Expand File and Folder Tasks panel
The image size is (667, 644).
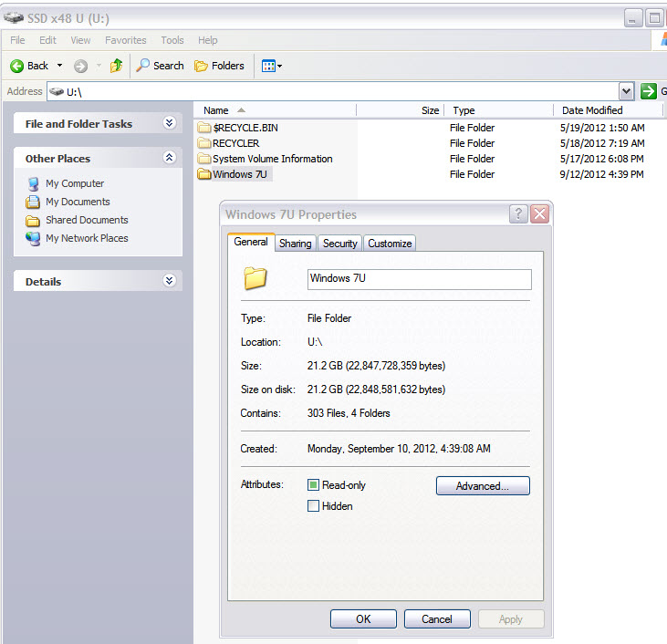pos(170,123)
